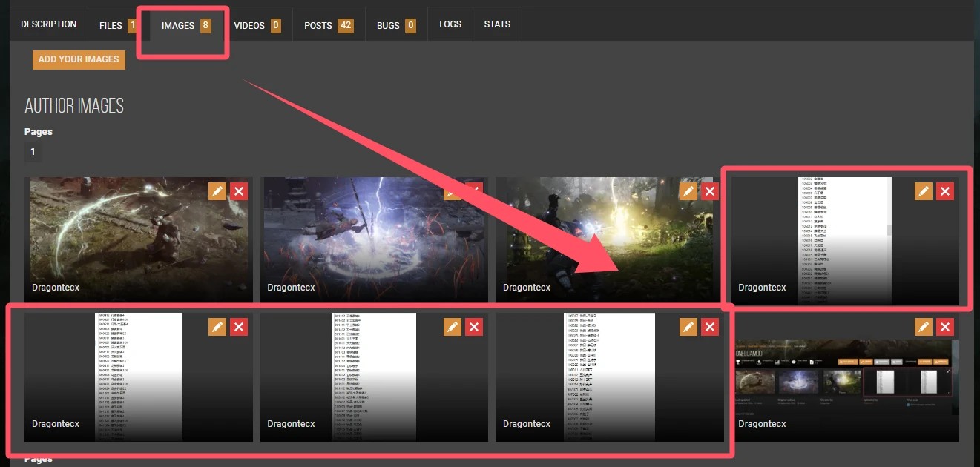The image size is (980, 467).
Task: Delete the second lightning image
Action: [x=474, y=191]
